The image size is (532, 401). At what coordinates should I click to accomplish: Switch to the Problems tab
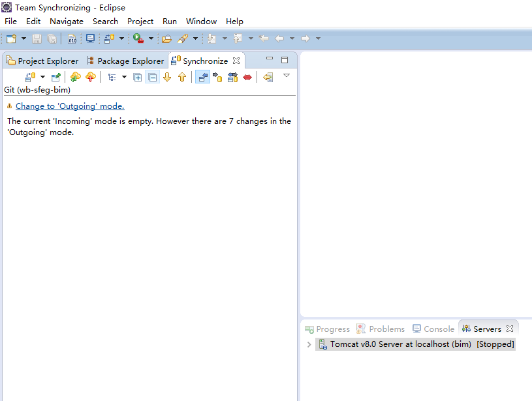tap(381, 329)
